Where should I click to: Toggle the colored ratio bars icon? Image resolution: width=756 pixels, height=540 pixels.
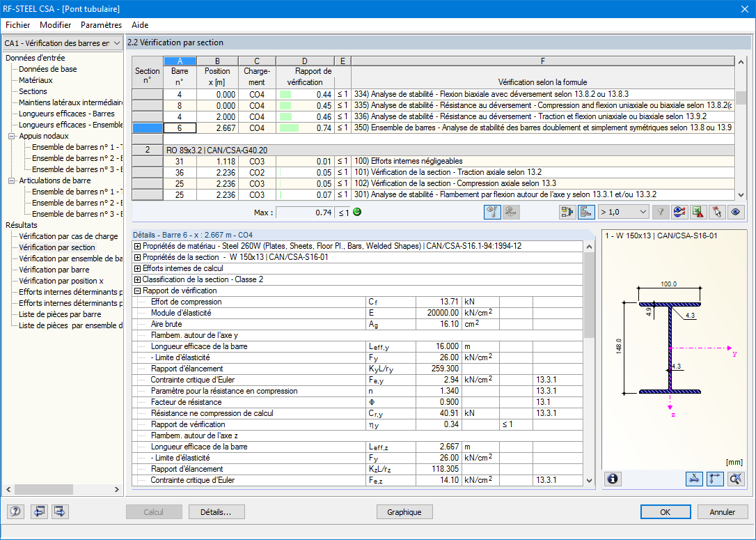[x=586, y=213]
